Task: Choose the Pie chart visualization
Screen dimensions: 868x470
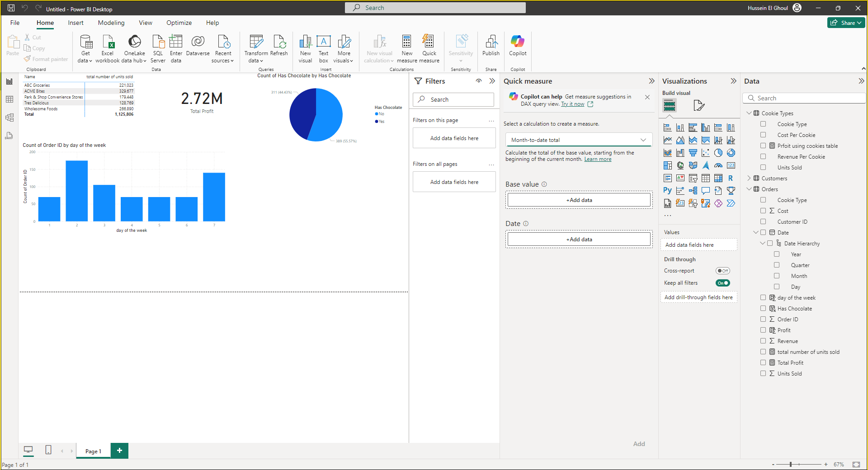Action: pos(718,153)
